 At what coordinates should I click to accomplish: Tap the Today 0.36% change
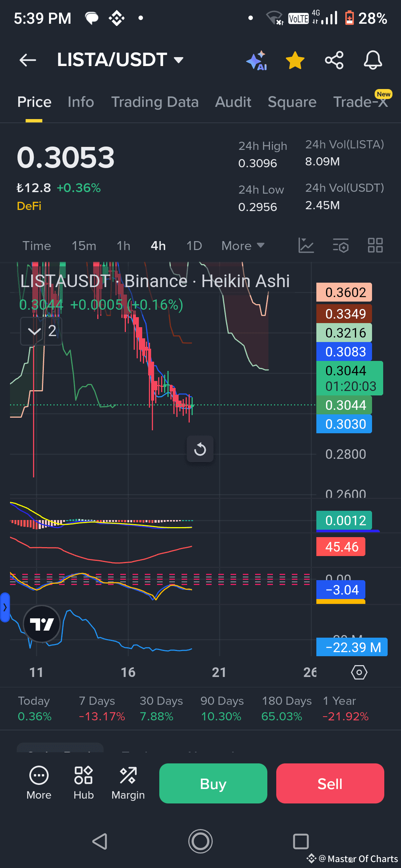35,708
